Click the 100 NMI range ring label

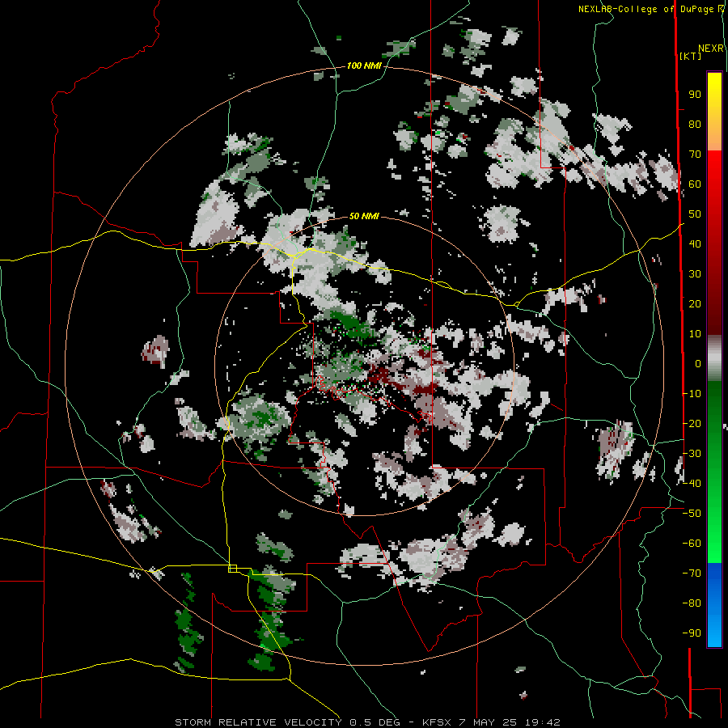(x=364, y=66)
